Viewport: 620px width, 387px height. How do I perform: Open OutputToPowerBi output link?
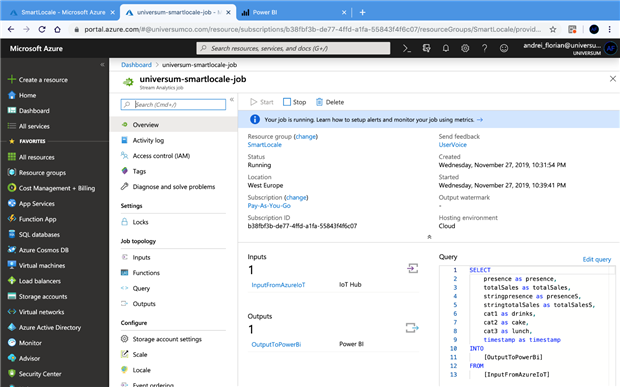pyautogui.click(x=276, y=344)
